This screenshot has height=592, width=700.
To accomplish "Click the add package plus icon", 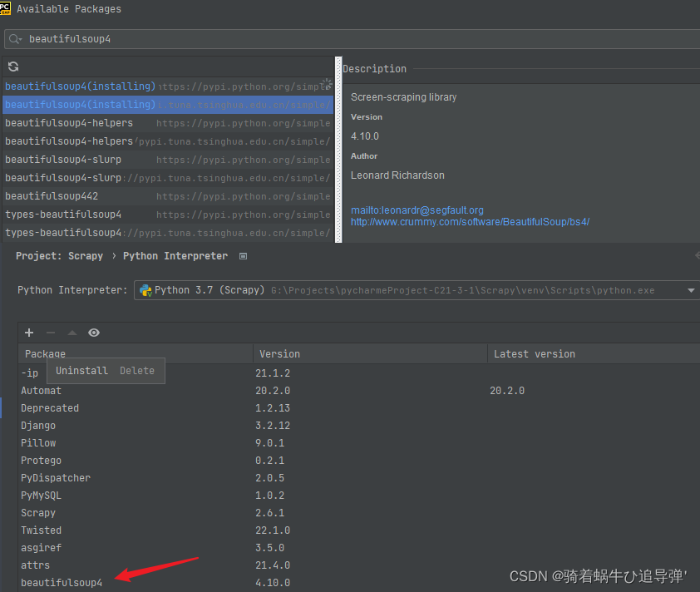I will tap(29, 333).
